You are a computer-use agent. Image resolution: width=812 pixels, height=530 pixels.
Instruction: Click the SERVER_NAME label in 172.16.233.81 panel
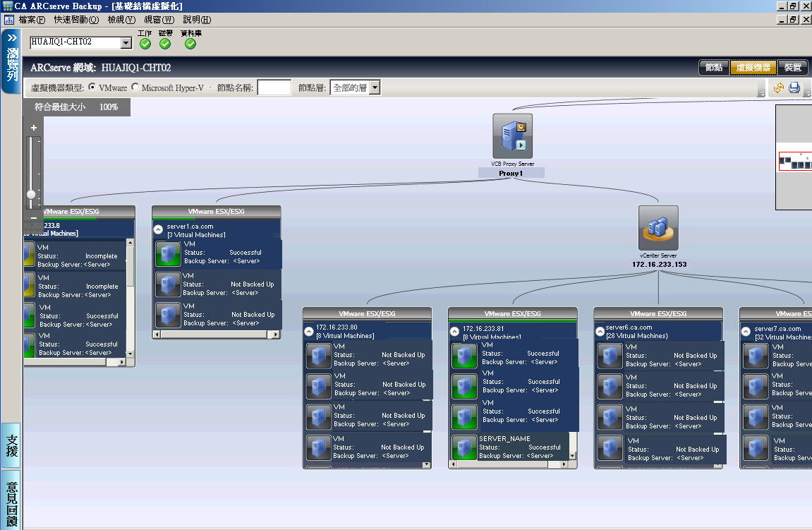(504, 438)
